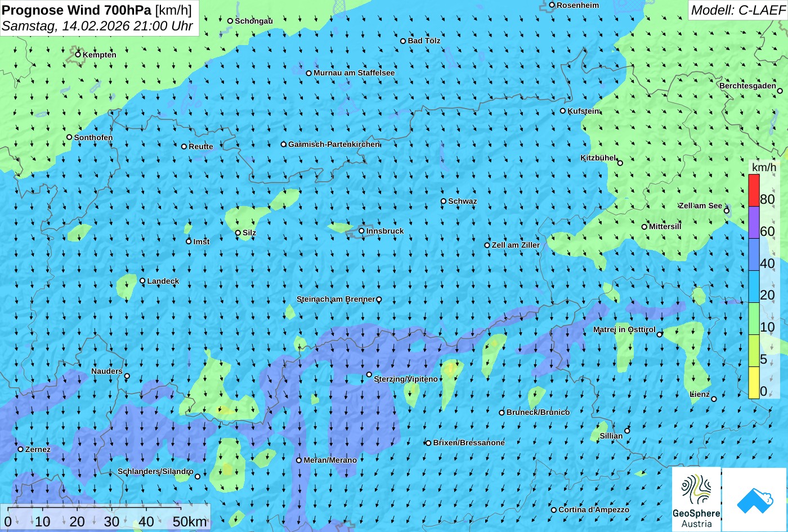Screen dimensions: 788x532
Task: Click the blue cloud app logo
Action: (x=755, y=499)
